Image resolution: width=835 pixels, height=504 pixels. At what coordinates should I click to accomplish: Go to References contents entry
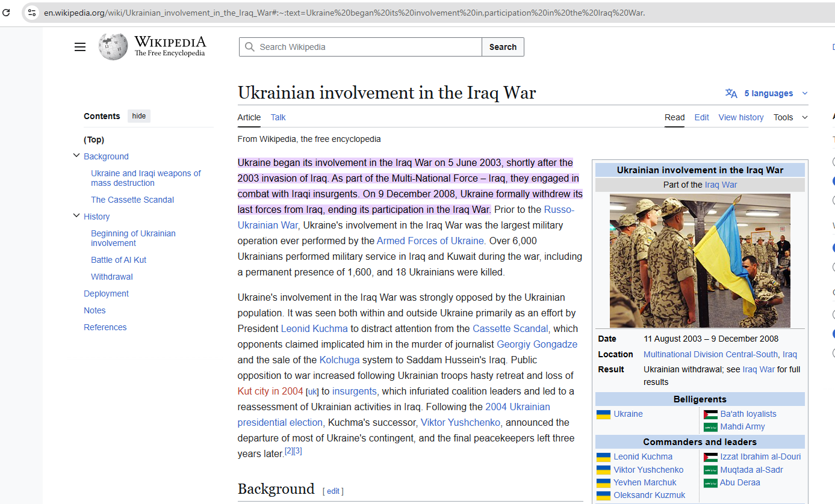pyautogui.click(x=105, y=327)
